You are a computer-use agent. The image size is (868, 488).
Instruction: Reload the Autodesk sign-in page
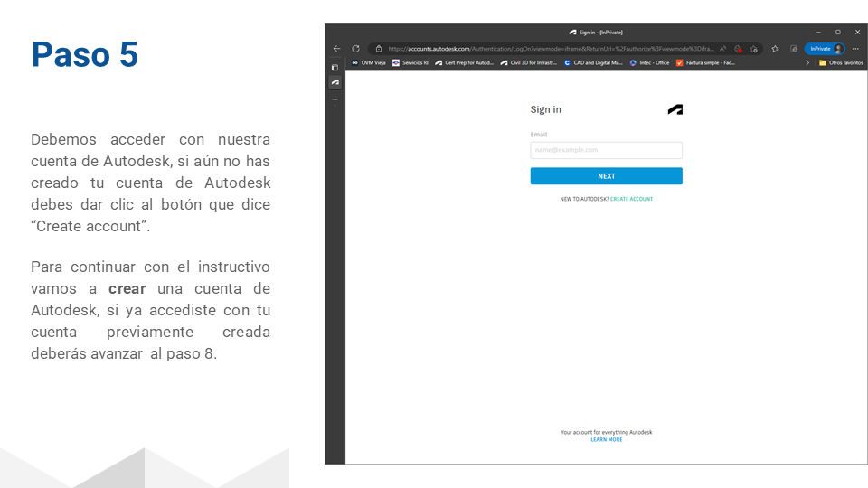(x=356, y=49)
